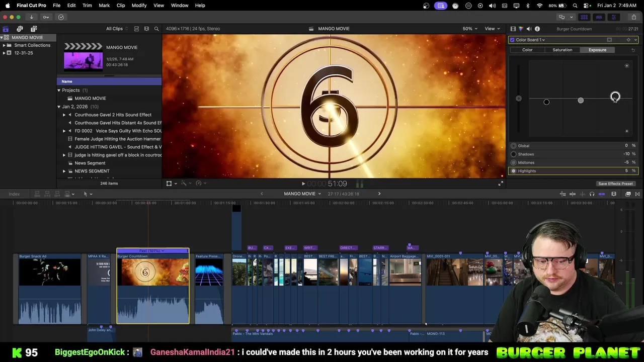Show the Titles and Generators sidebar
Image resolution: width=644 pixels, height=362 pixels.
coord(34,29)
